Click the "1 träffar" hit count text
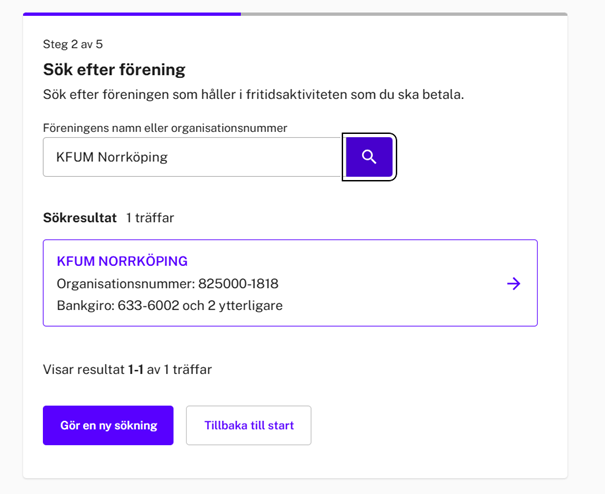The height and width of the screenshot is (494, 605). tap(150, 218)
